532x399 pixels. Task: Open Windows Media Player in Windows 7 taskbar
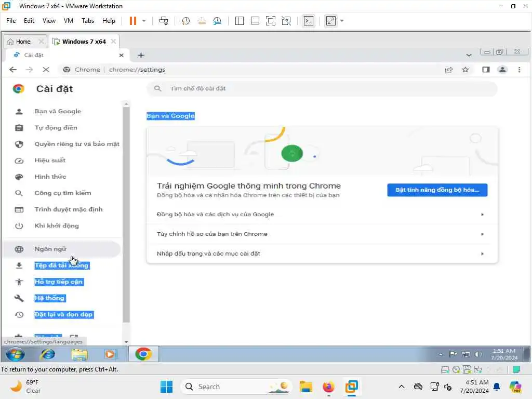(x=110, y=354)
